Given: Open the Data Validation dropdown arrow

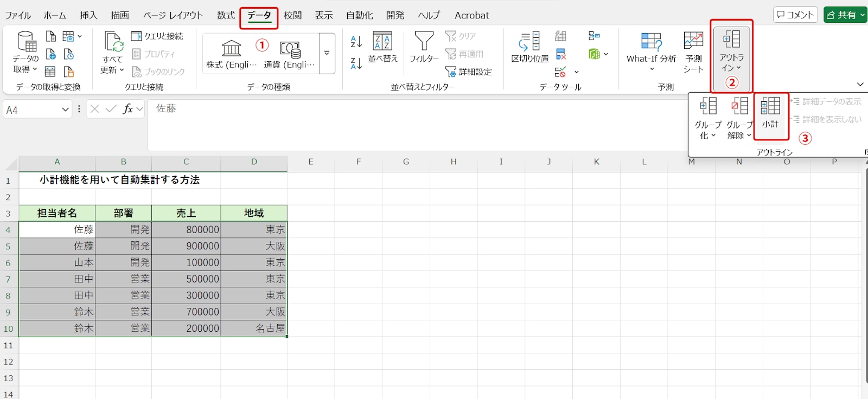Looking at the screenshot, I should click(576, 72).
